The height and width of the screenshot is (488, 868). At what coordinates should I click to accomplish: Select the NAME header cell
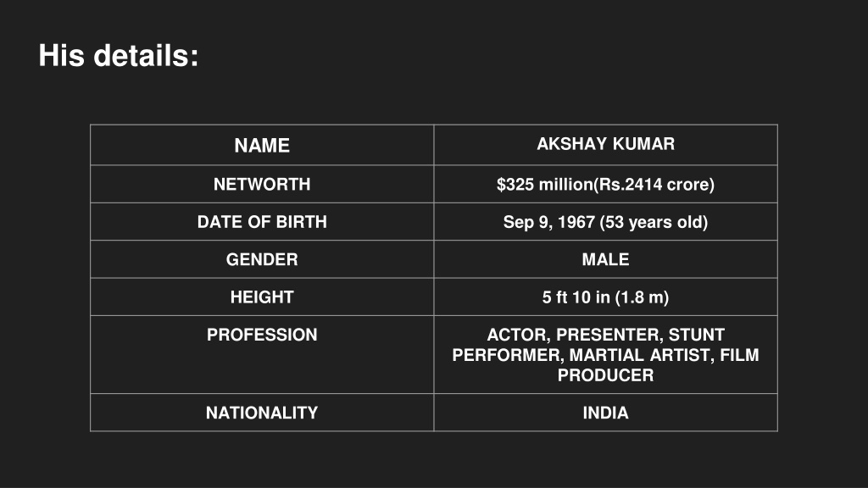pos(262,145)
